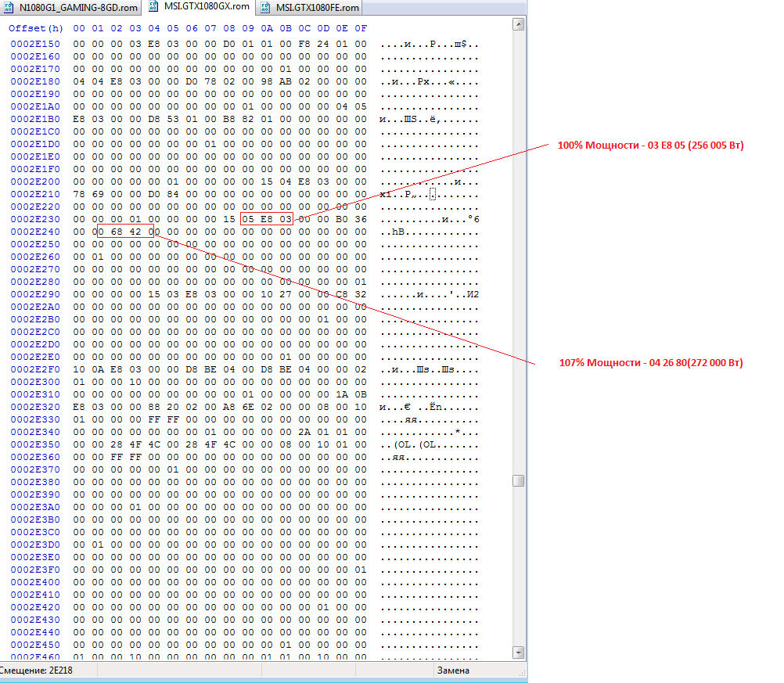Select offset row 0002E350
Viewport: 784px width, 683px height.
[x=35, y=444]
